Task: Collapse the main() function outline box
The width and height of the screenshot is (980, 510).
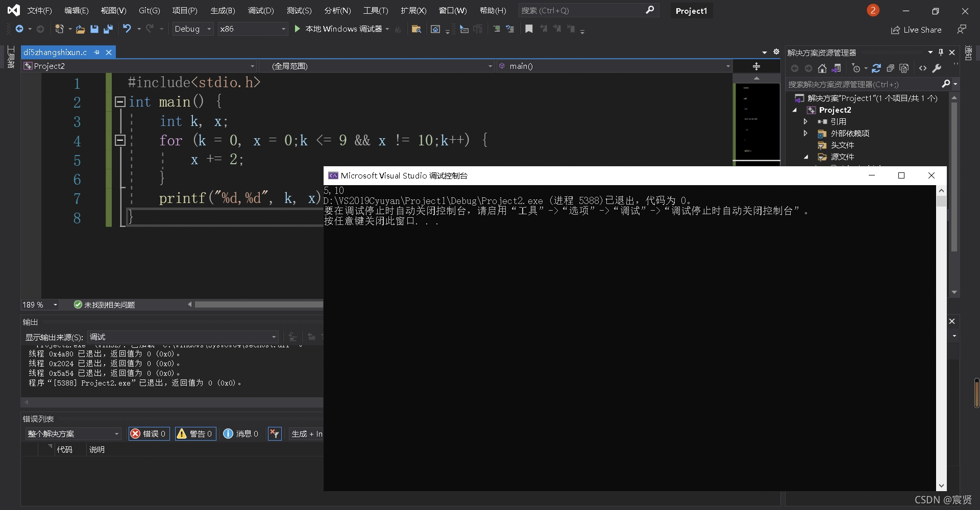Action: click(120, 101)
